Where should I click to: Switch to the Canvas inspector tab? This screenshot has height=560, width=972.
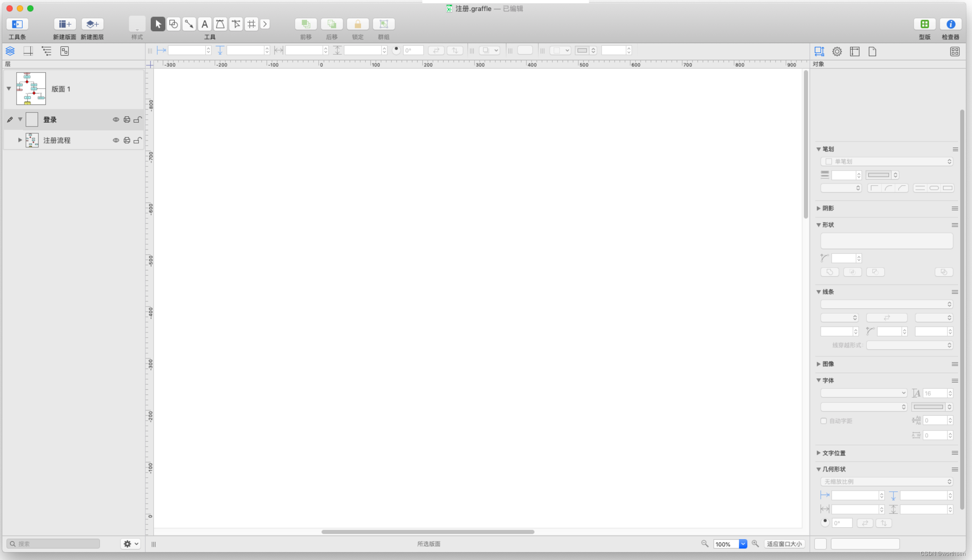(x=854, y=51)
